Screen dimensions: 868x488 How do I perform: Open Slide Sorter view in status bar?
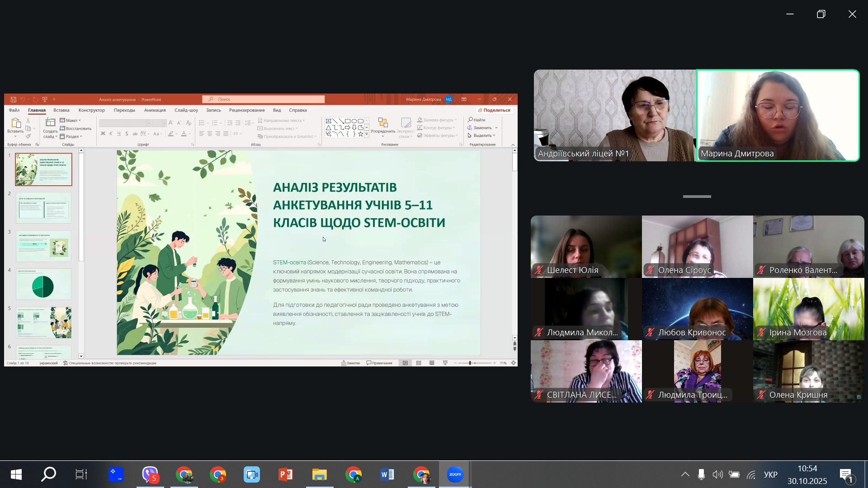pyautogui.click(x=419, y=363)
